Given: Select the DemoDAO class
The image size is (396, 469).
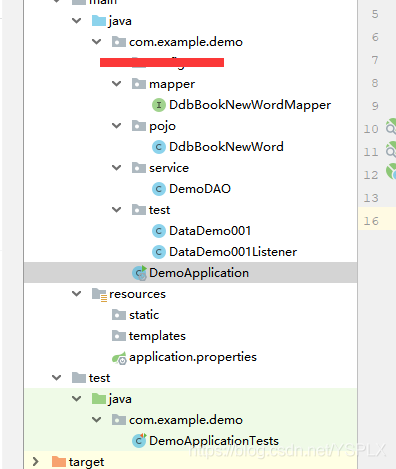Looking at the screenshot, I should (200, 189).
